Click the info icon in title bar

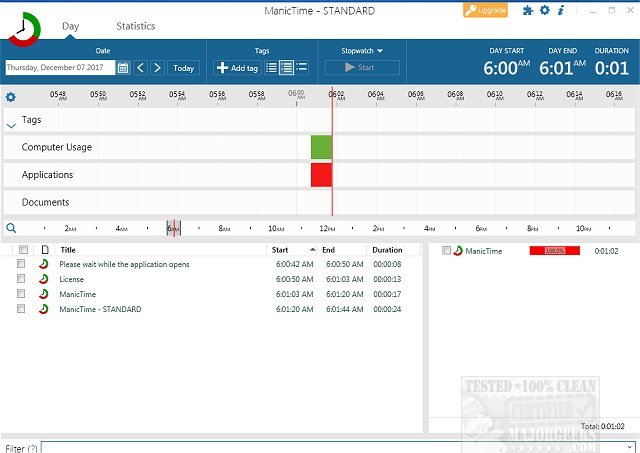click(561, 10)
